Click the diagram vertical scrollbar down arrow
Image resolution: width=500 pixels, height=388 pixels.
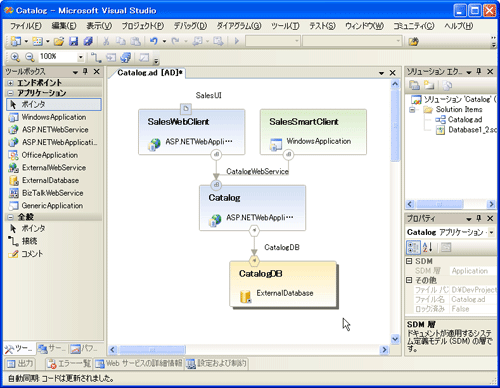395,339
